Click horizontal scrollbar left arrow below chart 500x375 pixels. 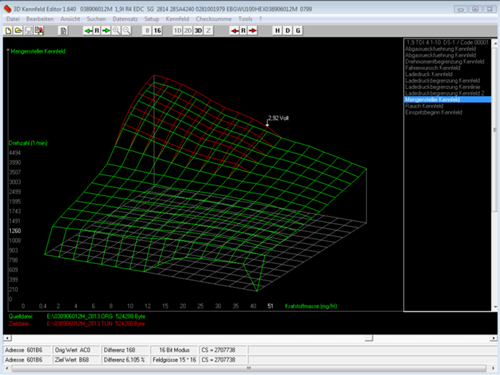click(x=7, y=338)
